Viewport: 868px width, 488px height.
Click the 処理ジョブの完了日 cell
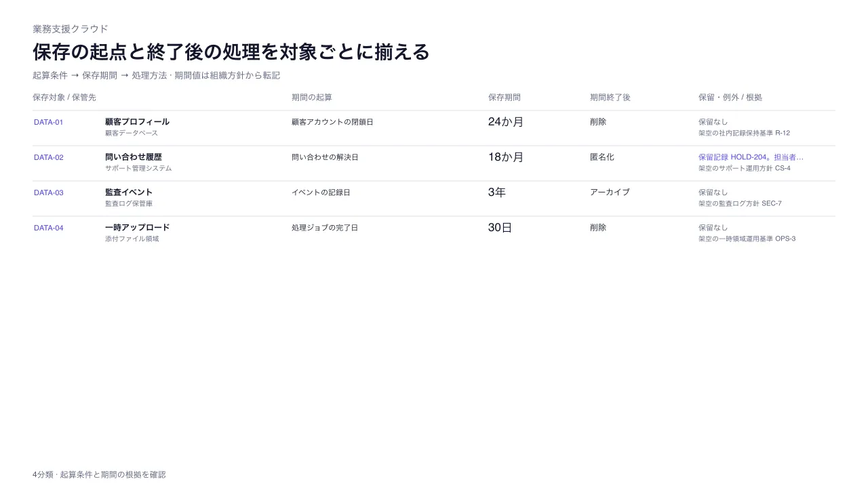click(x=325, y=228)
